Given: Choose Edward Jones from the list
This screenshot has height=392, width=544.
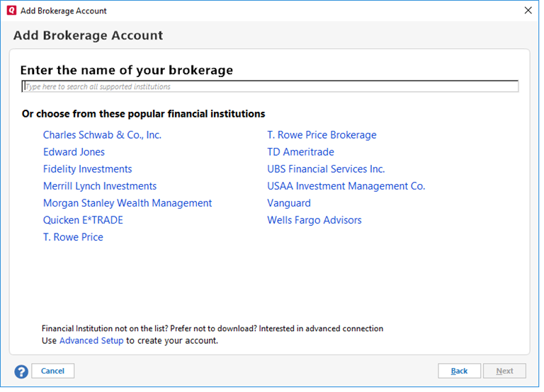Looking at the screenshot, I should 74,152.
